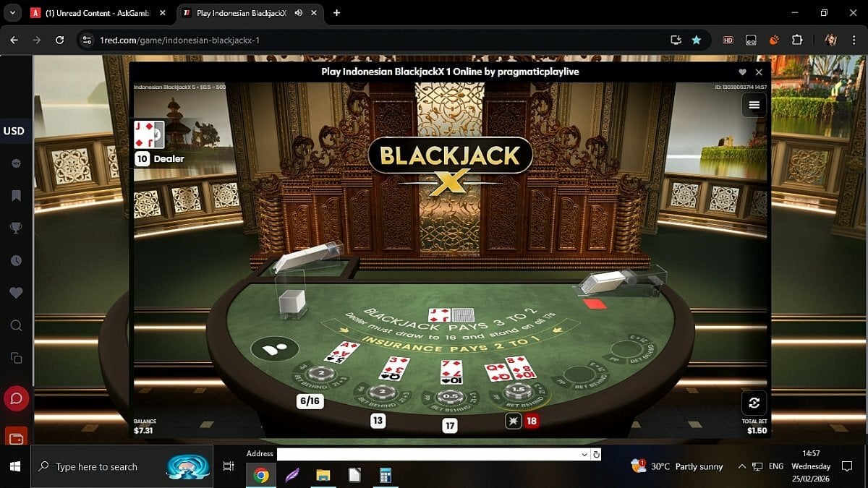
Task: Click the sidebar heart favorites icon
Action: (x=16, y=293)
